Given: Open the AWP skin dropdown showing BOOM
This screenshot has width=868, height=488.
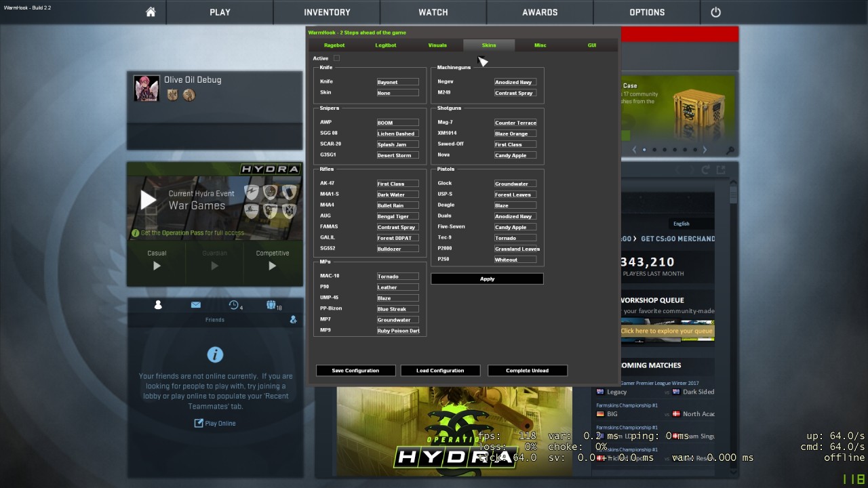Looking at the screenshot, I should coord(397,123).
